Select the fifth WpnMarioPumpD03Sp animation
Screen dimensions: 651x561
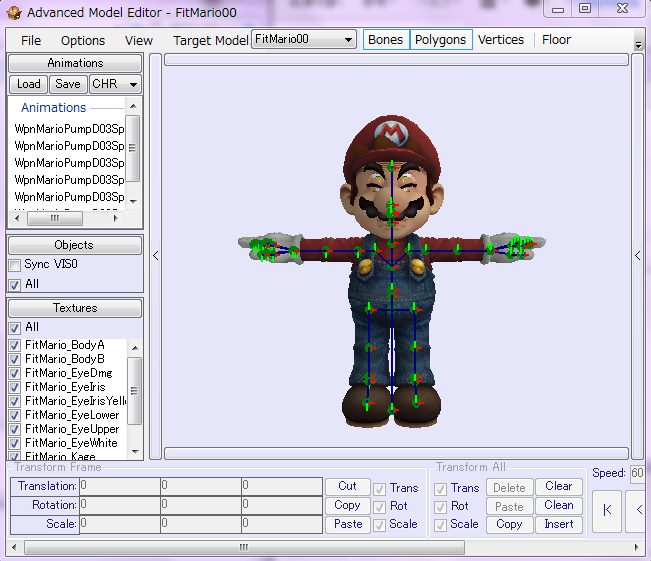69,196
